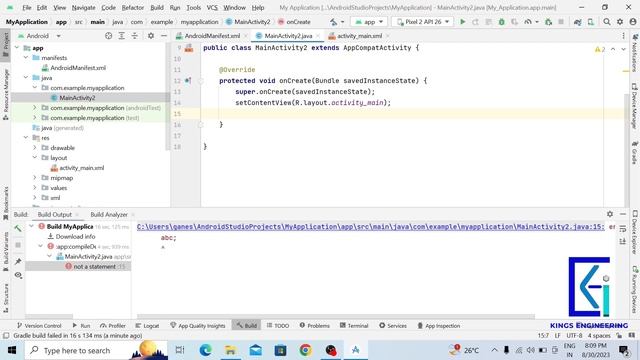This screenshot has height=360, width=640.
Task: Open File Explorer from taskbar
Action: point(230,350)
